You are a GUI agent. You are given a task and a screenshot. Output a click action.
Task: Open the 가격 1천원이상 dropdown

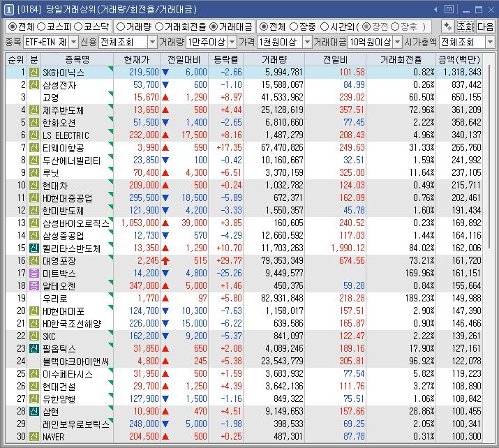pos(307,42)
